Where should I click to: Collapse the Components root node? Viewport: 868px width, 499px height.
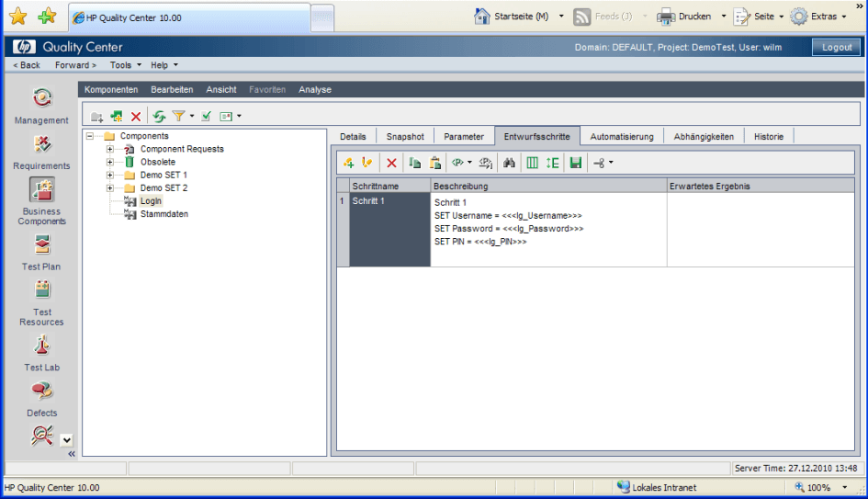89,136
